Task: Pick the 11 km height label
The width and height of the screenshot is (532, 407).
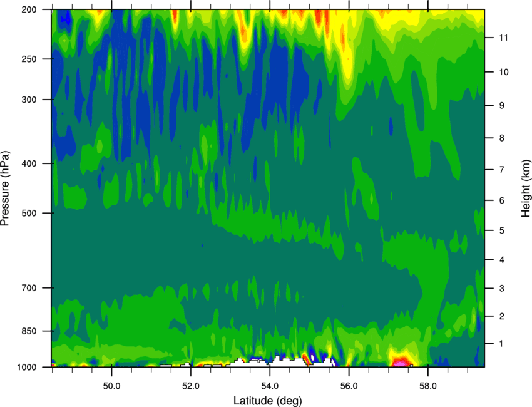Action: click(503, 38)
